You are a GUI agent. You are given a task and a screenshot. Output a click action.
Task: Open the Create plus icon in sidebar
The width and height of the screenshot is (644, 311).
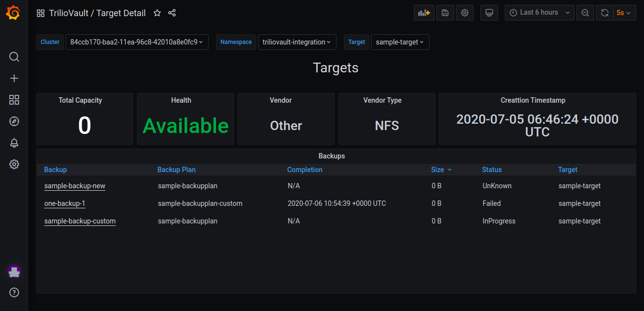coord(14,78)
